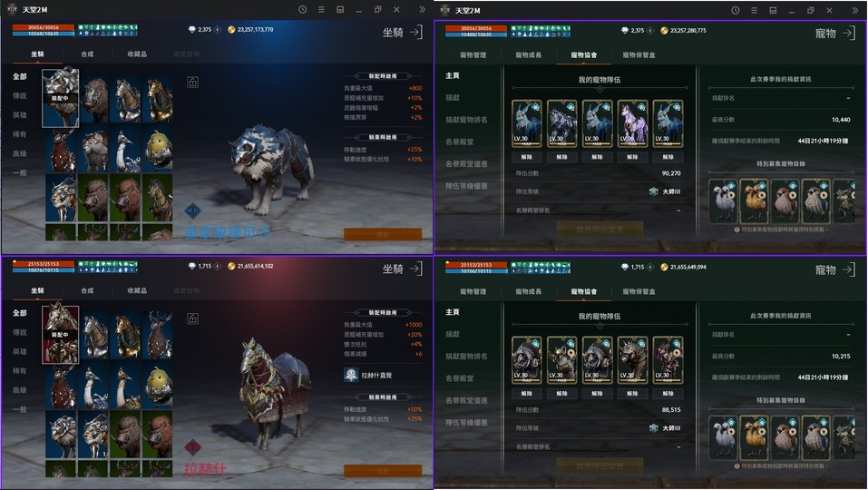Open the clock icon in the title bar above the wolf window

tap(302, 9)
